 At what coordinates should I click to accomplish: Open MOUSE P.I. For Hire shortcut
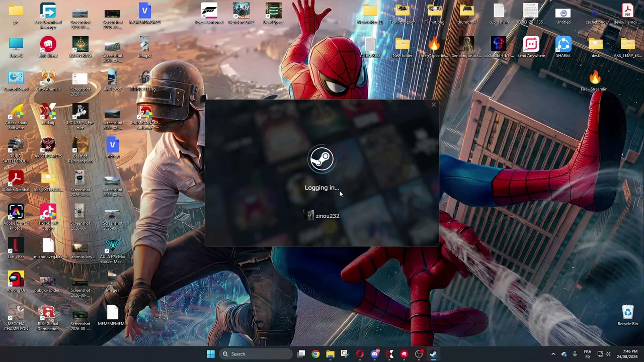80,117
